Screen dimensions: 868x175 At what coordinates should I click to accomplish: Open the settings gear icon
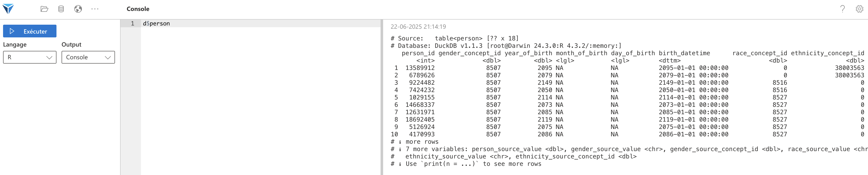point(859,9)
